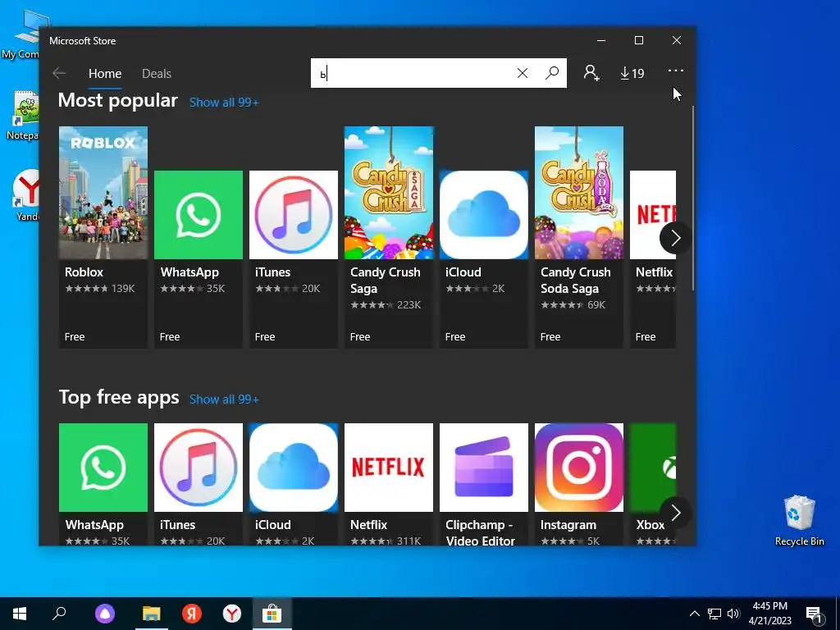Launch the purple Alice assistant on taskbar
This screenshot has height=630, width=840.
(105, 614)
